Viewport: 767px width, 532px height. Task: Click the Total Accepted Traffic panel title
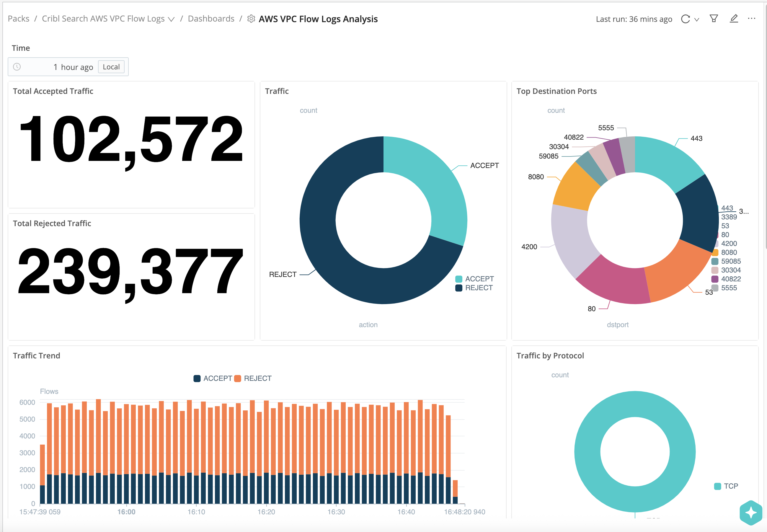click(x=53, y=91)
